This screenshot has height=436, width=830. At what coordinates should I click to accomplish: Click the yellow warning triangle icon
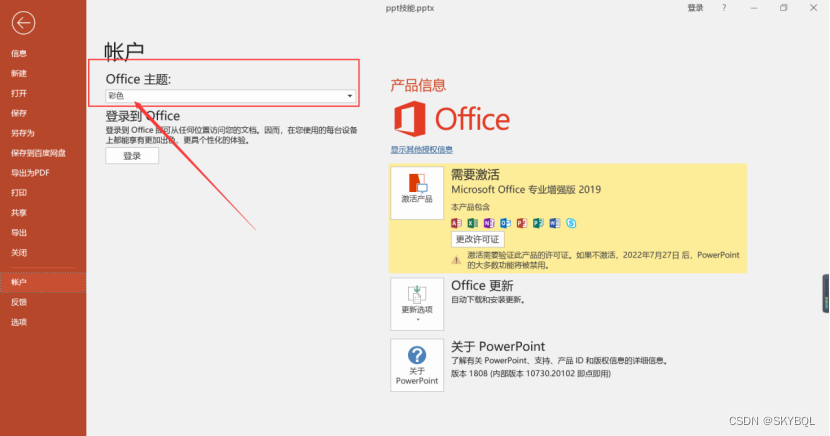click(456, 260)
